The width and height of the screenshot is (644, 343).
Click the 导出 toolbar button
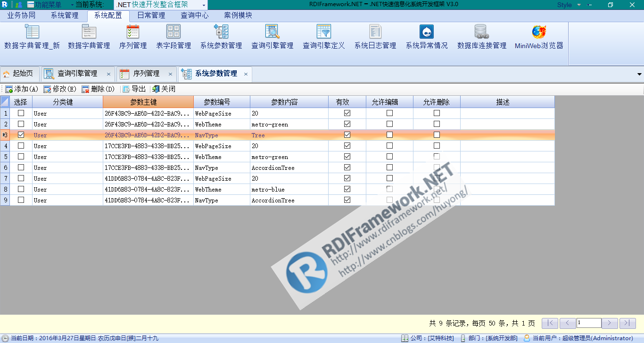point(134,89)
